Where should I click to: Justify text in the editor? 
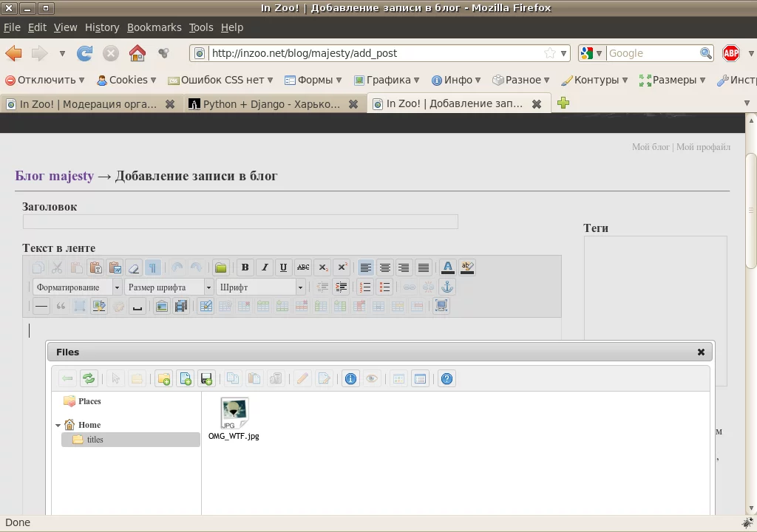424,267
